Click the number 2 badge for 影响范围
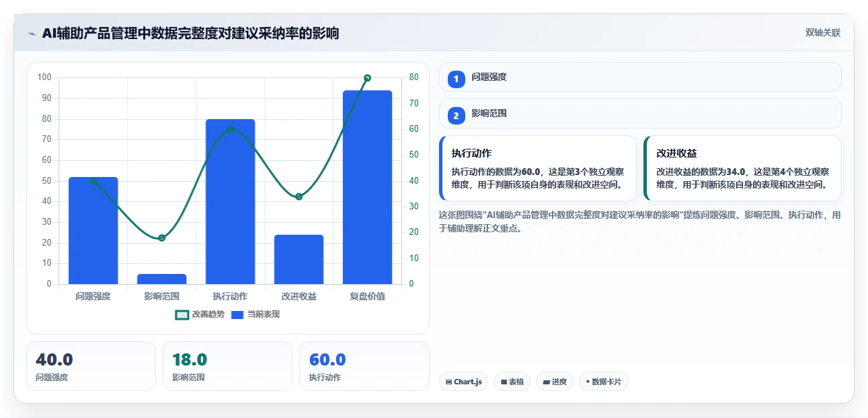Viewport: 868px width, 418px height. [457, 116]
